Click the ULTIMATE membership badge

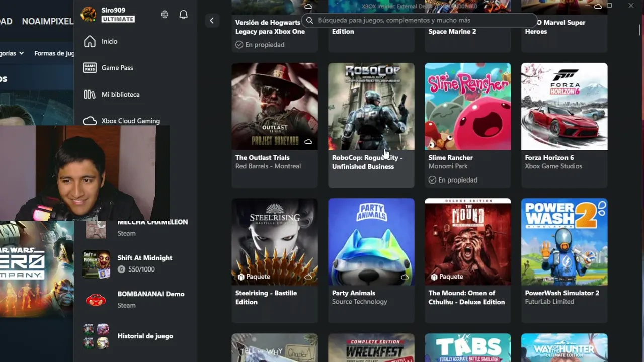(118, 19)
